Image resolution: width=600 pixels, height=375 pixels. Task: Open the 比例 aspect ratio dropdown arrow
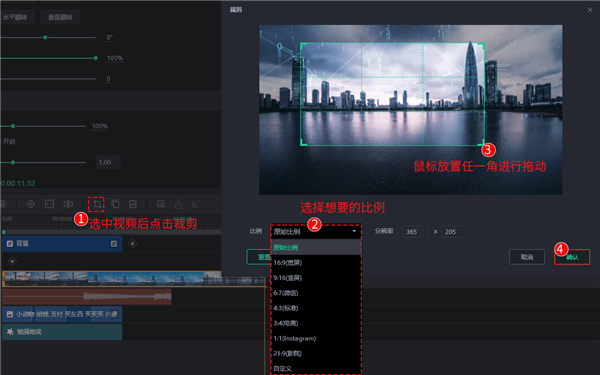click(x=354, y=231)
